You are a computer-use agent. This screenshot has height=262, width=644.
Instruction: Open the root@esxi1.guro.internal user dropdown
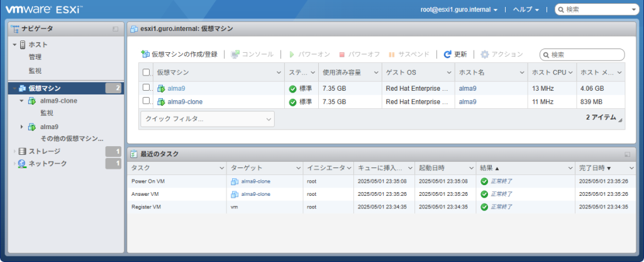[458, 9]
